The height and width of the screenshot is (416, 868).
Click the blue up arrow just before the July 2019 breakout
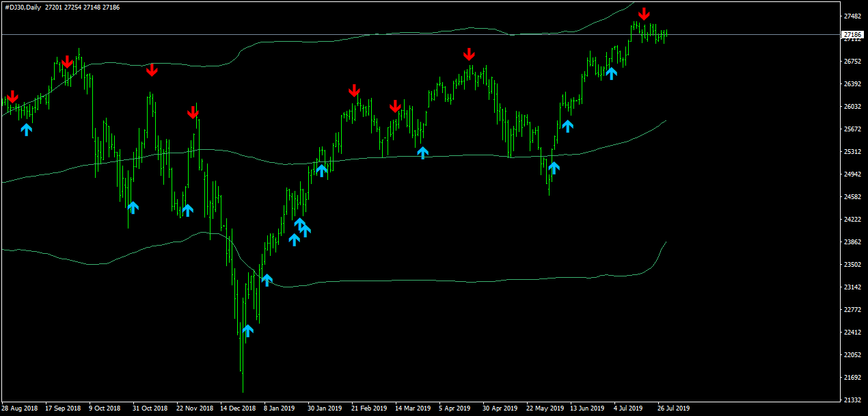(611, 73)
